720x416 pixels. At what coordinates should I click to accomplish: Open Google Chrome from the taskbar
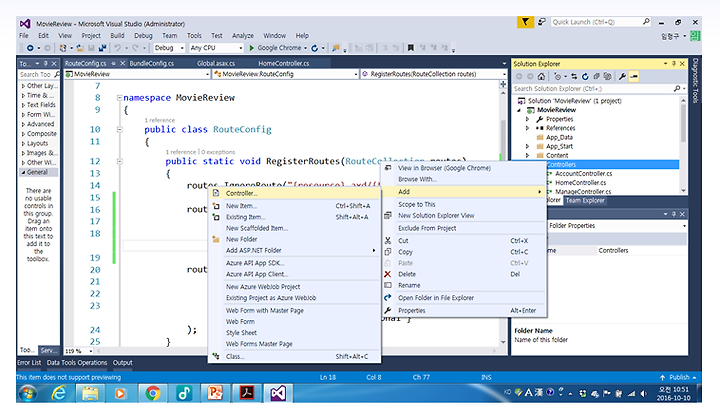click(152, 394)
